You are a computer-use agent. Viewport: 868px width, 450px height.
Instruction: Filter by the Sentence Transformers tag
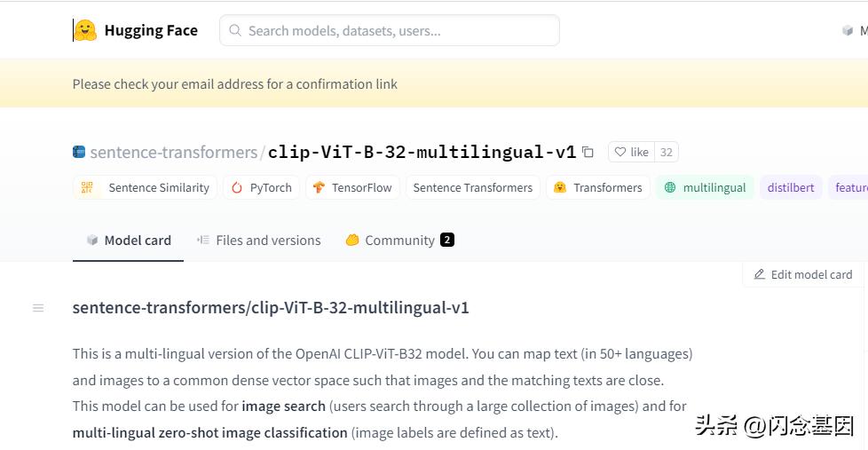click(473, 187)
